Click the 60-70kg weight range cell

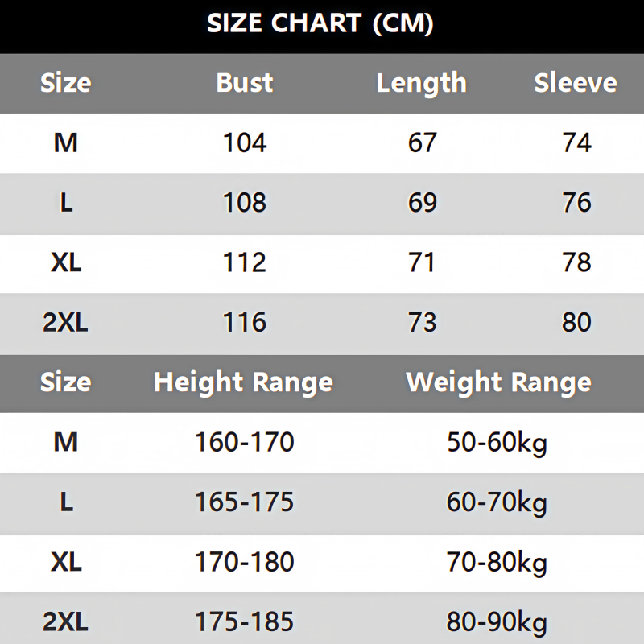tap(497, 502)
